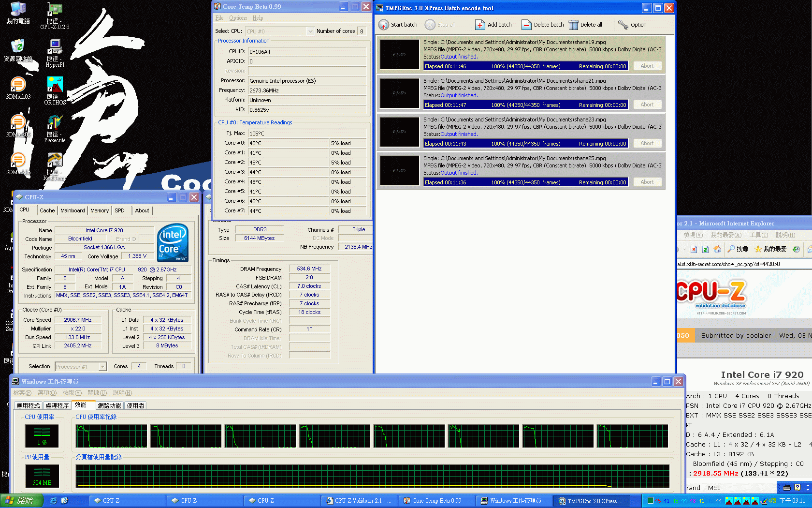Switch to CPU-Z Cache tab
This screenshot has height=508, width=812.
coord(47,210)
